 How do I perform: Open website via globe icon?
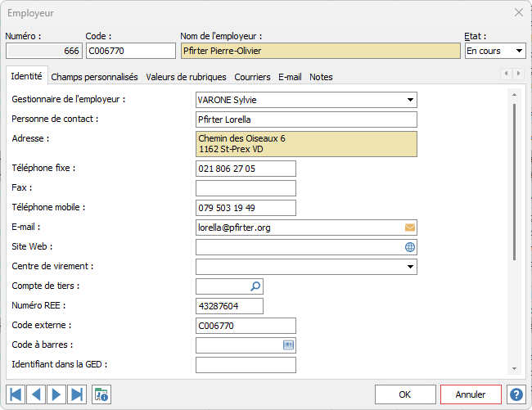click(410, 247)
